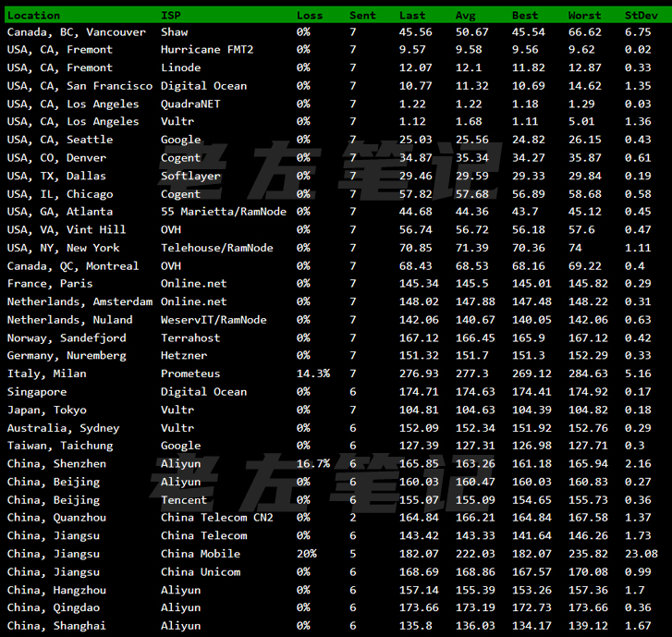Select the Location column header
The image size is (672, 637).
pyautogui.click(x=33, y=16)
